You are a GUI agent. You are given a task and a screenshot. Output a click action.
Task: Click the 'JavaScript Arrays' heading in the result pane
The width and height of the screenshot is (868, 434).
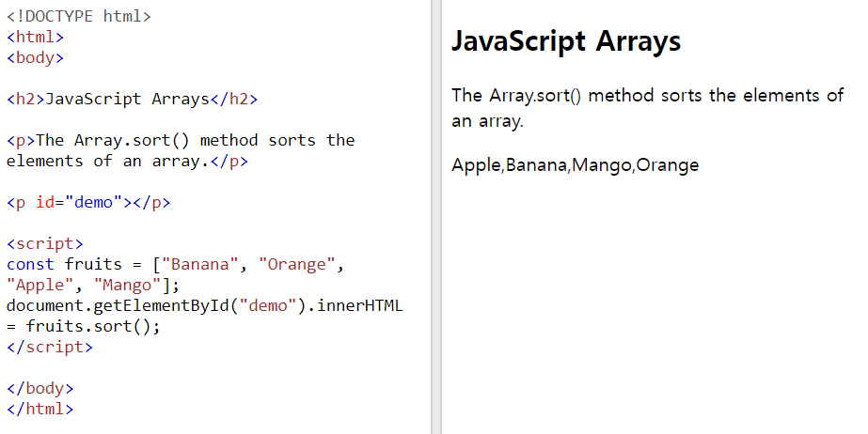click(x=566, y=41)
